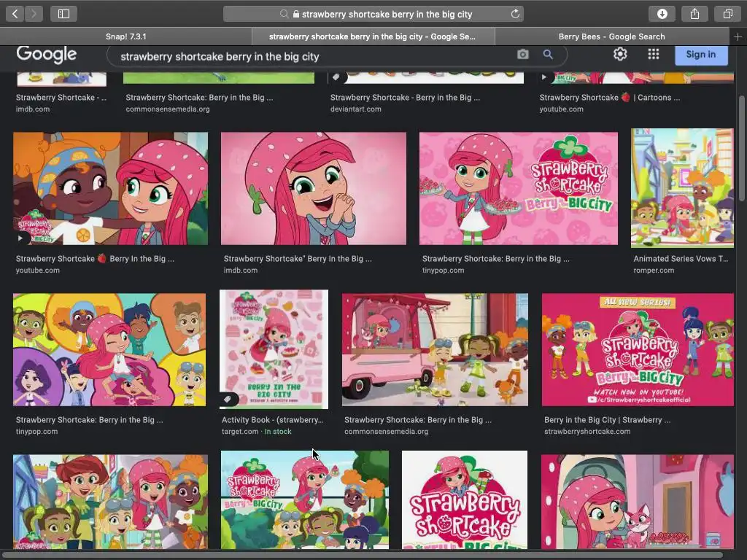Image resolution: width=747 pixels, height=560 pixels.
Task: Click the lock icon in address bar
Action: click(296, 15)
